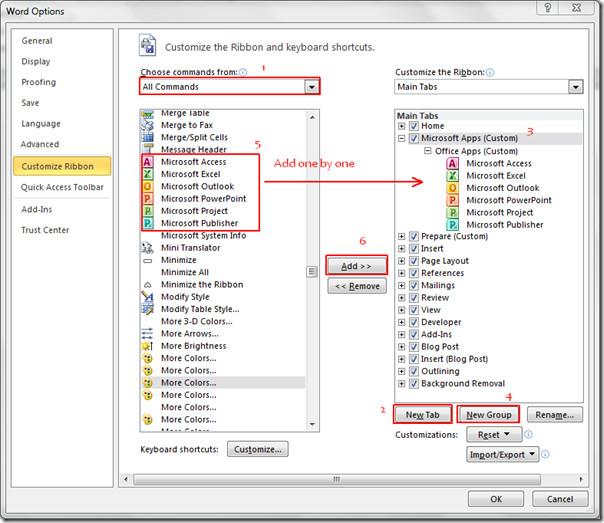Open the Quick Access Toolbar category
Screen dimensions: 604x523
(62, 187)
